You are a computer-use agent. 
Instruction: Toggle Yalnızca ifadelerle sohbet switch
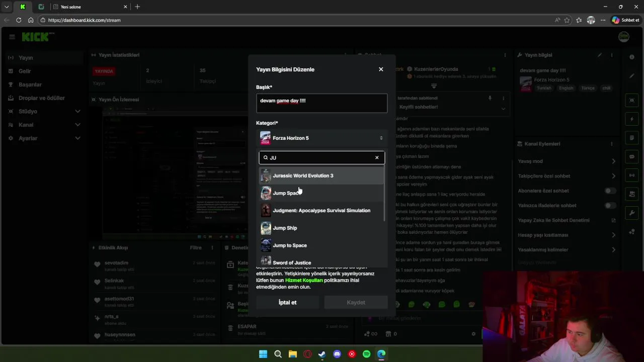(610, 205)
